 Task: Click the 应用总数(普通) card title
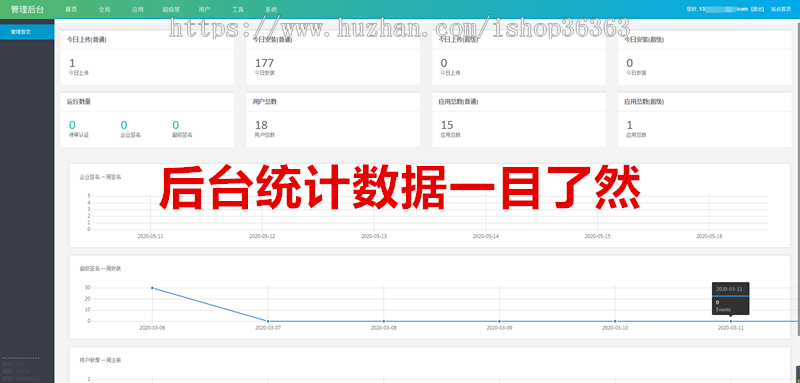(458, 101)
